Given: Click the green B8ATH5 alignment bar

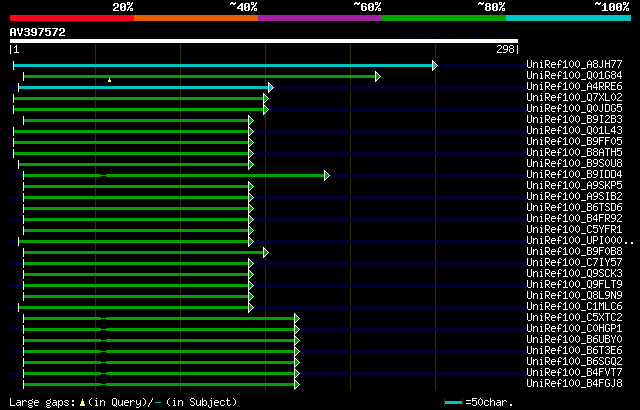Looking at the screenshot, I should coord(131,153).
